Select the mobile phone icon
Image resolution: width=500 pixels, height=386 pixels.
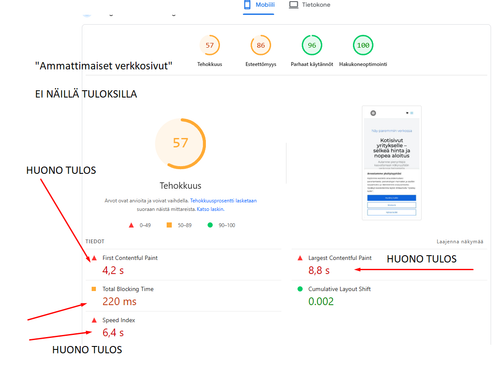point(247,5)
